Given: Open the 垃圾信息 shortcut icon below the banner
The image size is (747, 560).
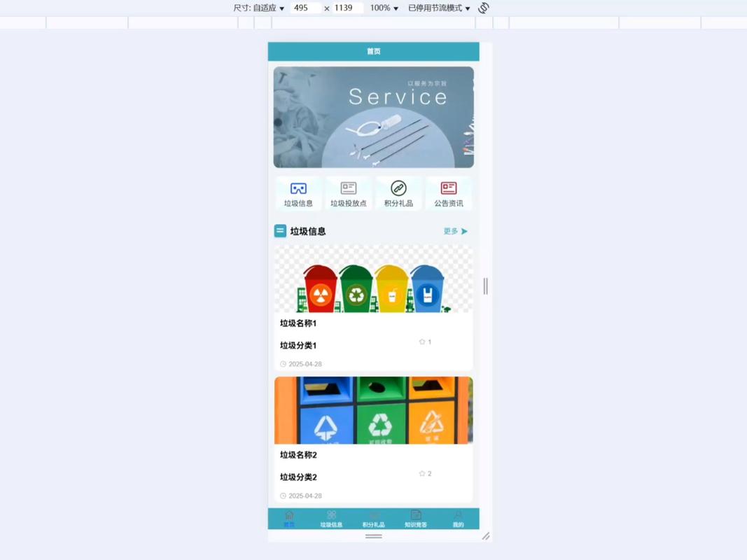Looking at the screenshot, I should pos(298,188).
